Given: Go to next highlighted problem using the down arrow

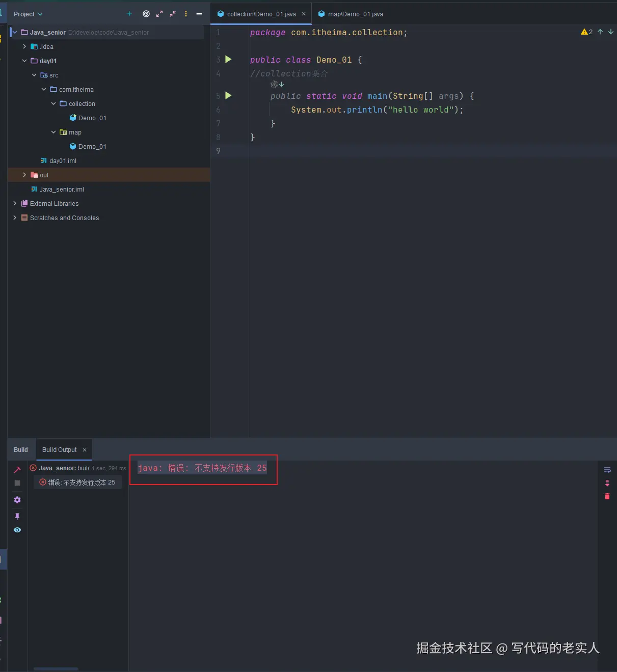Looking at the screenshot, I should (x=610, y=32).
